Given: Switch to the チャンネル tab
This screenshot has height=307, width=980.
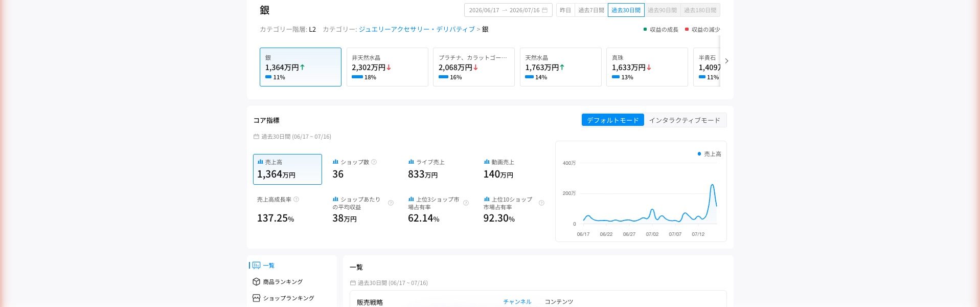Looking at the screenshot, I should pos(517,302).
